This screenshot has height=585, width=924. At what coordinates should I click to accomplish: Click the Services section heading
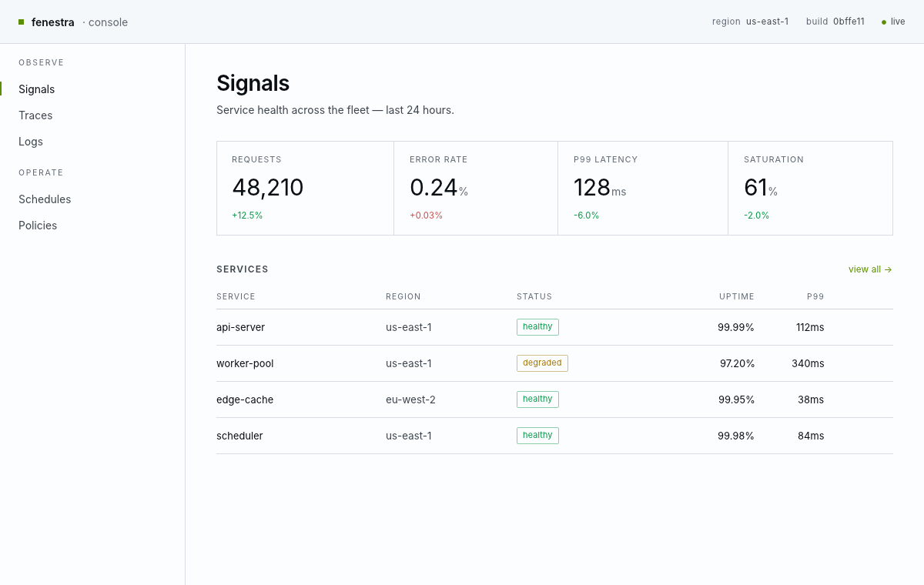pos(243,269)
